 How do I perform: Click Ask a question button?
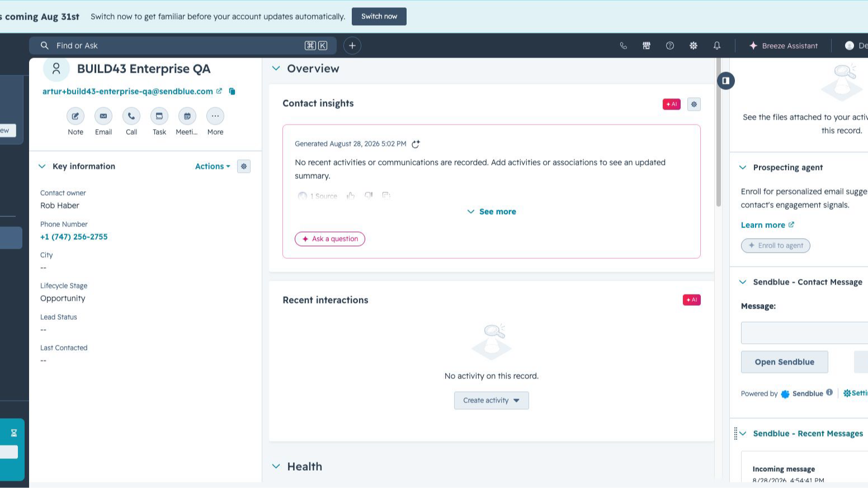(330, 239)
